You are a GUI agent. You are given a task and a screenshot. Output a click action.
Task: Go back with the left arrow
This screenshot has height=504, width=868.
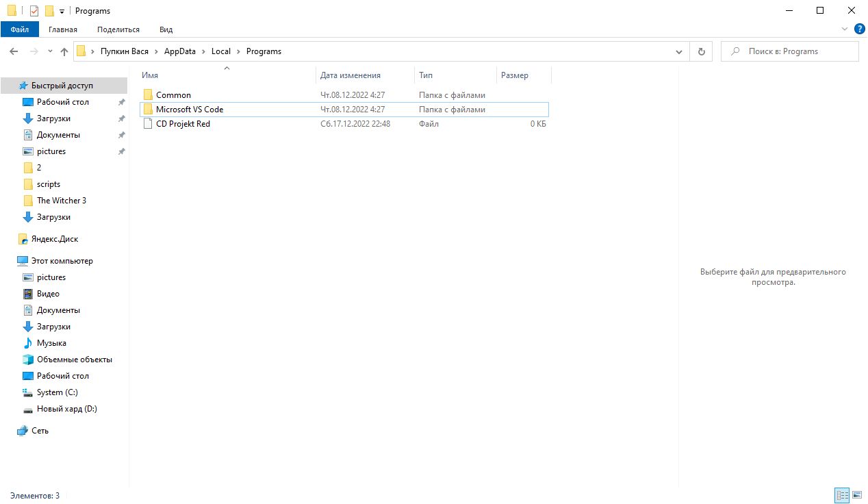point(14,51)
